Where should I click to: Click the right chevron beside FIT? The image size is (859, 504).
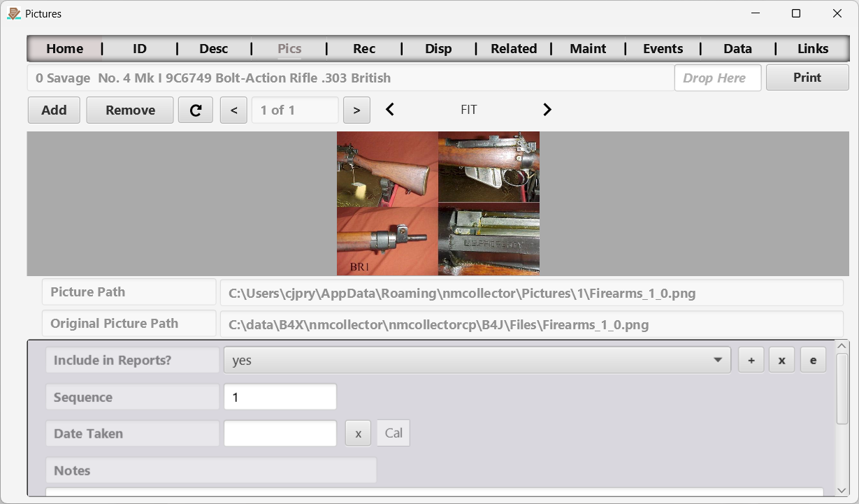[547, 109]
